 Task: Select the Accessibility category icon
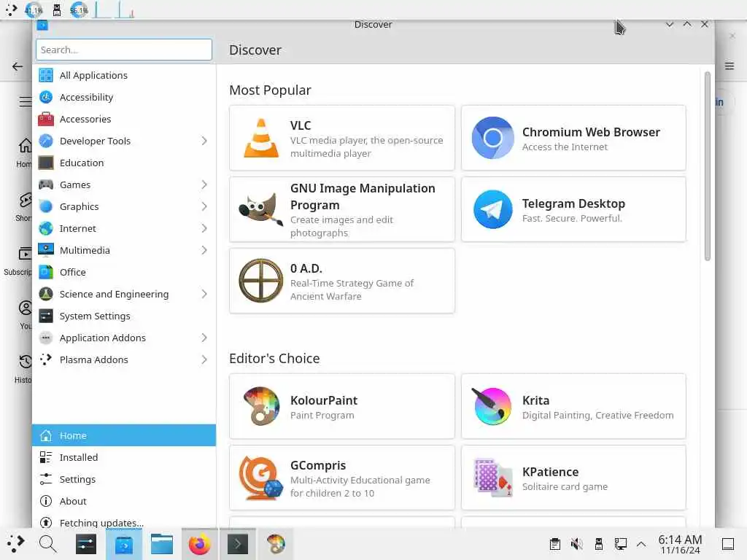[x=46, y=97]
